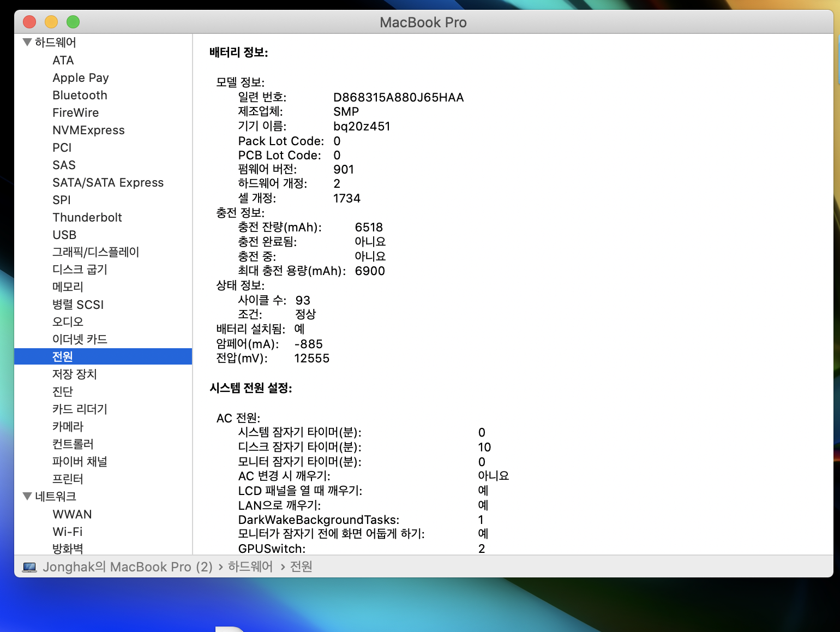The image size is (840, 632).
Task: Select Apple Pay in hardware list
Action: click(x=80, y=77)
